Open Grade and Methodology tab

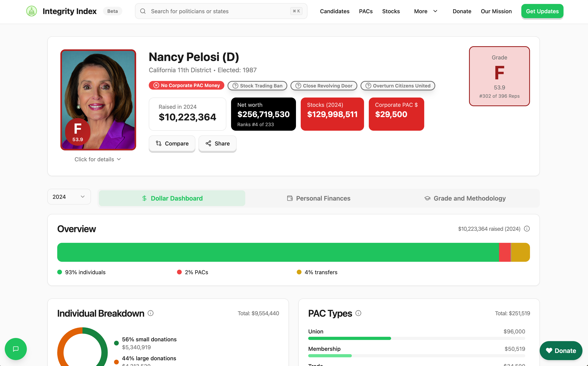pos(465,198)
